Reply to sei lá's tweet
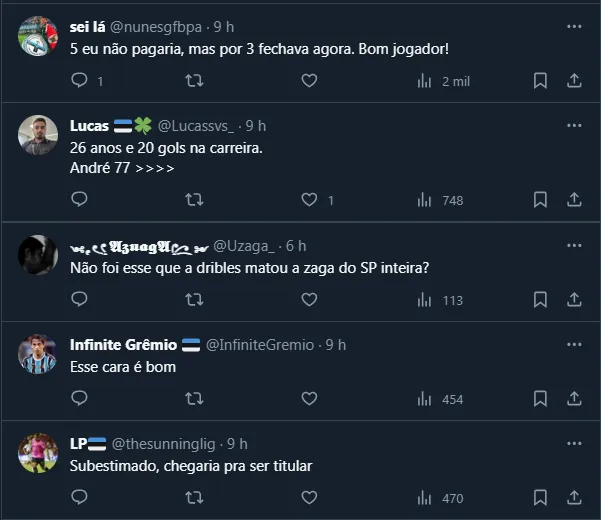This screenshot has width=601, height=520. 80,81
